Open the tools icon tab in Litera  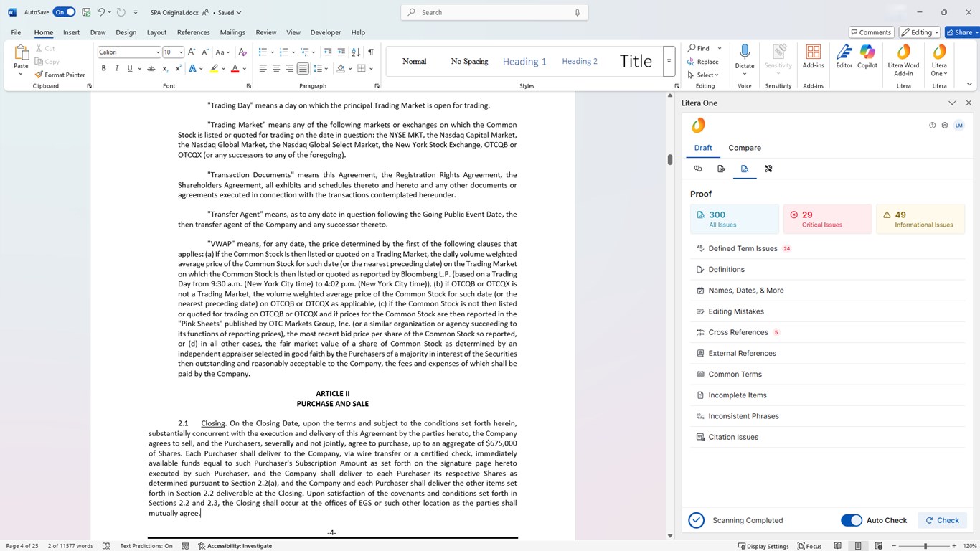click(x=768, y=169)
